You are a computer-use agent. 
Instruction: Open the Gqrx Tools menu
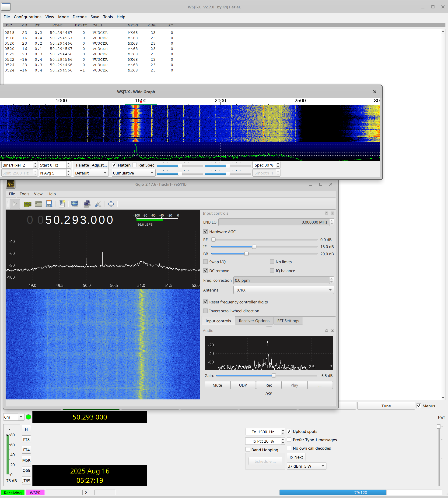click(x=24, y=194)
